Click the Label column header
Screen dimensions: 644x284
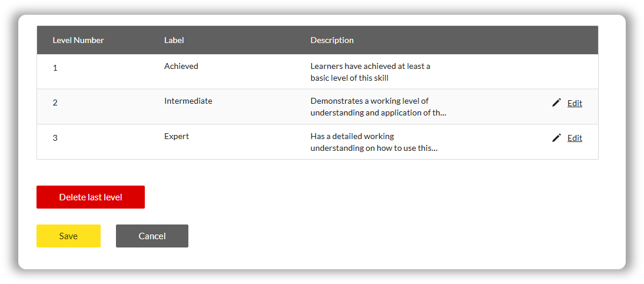tap(174, 40)
